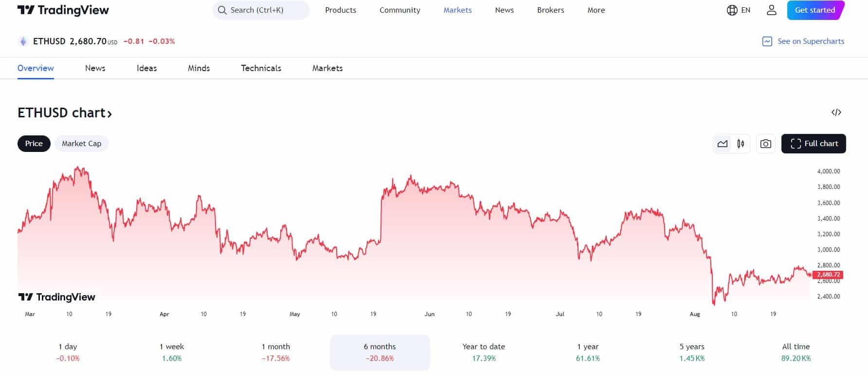Image resolution: width=868 pixels, height=375 pixels.
Task: Open the More menu
Action: click(596, 10)
